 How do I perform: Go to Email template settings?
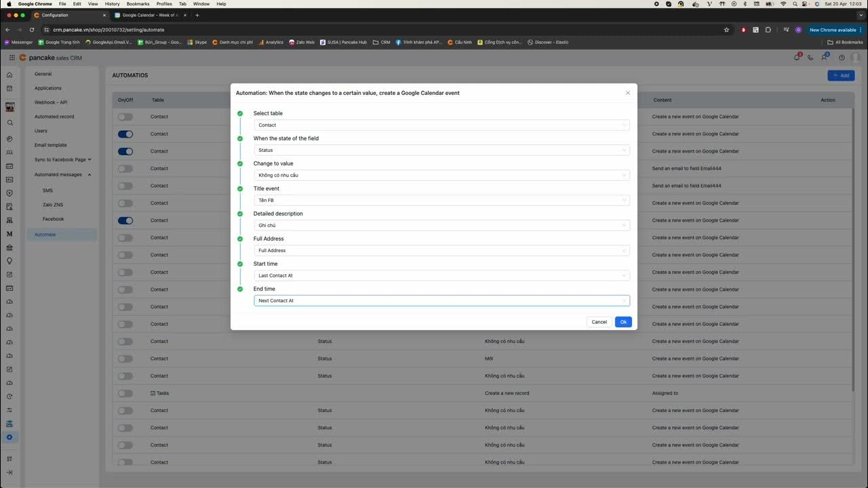coord(51,145)
